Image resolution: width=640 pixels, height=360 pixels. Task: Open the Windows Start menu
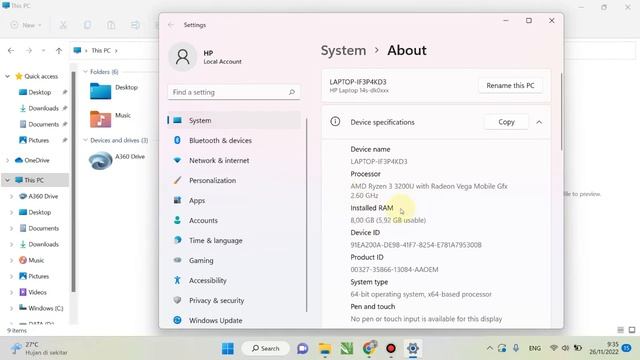click(x=228, y=349)
